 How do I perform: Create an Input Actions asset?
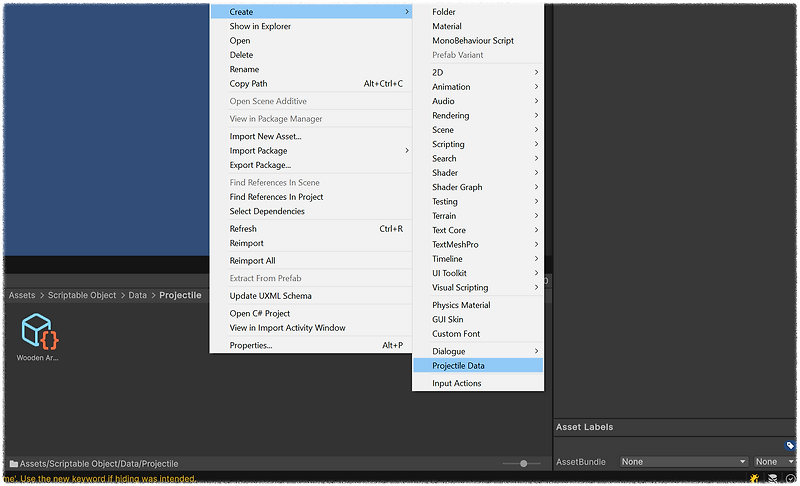tap(478, 383)
